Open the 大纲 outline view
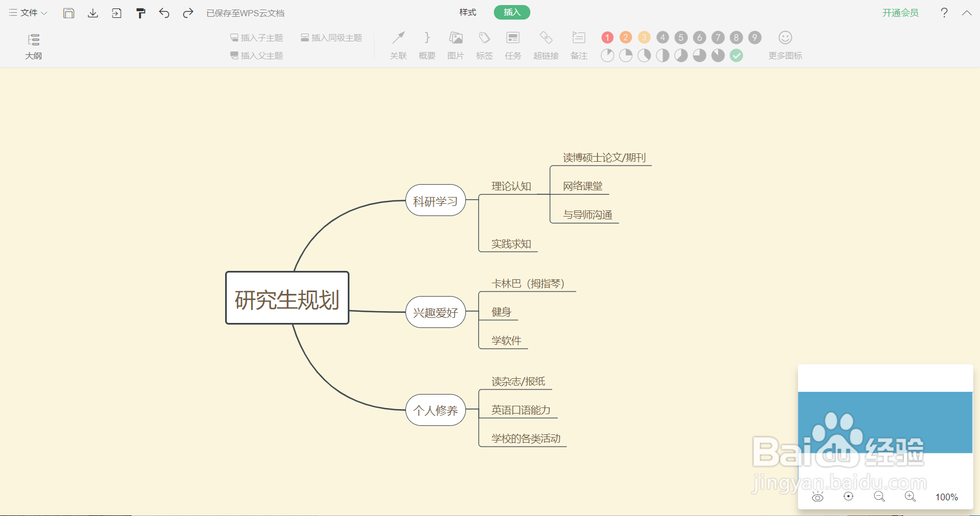 pos(34,46)
